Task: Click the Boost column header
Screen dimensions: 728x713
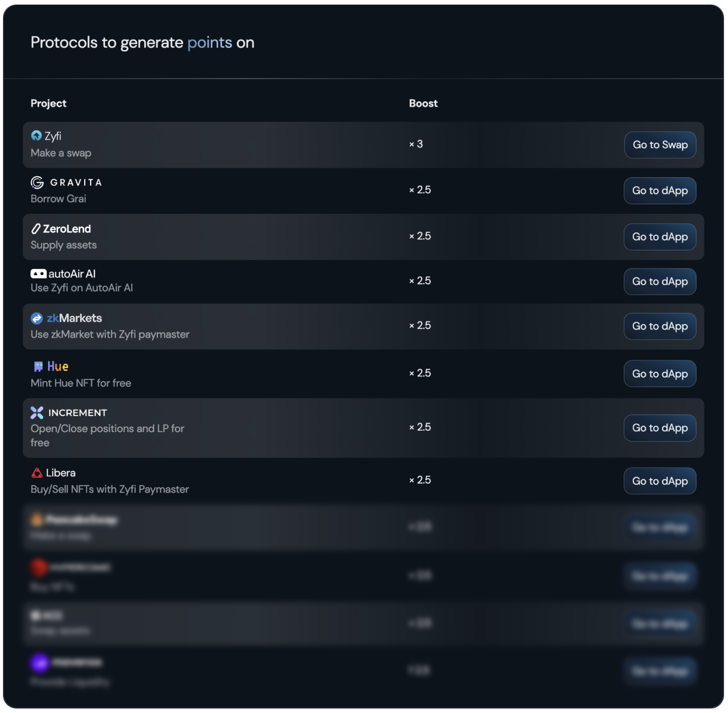Action: click(423, 103)
